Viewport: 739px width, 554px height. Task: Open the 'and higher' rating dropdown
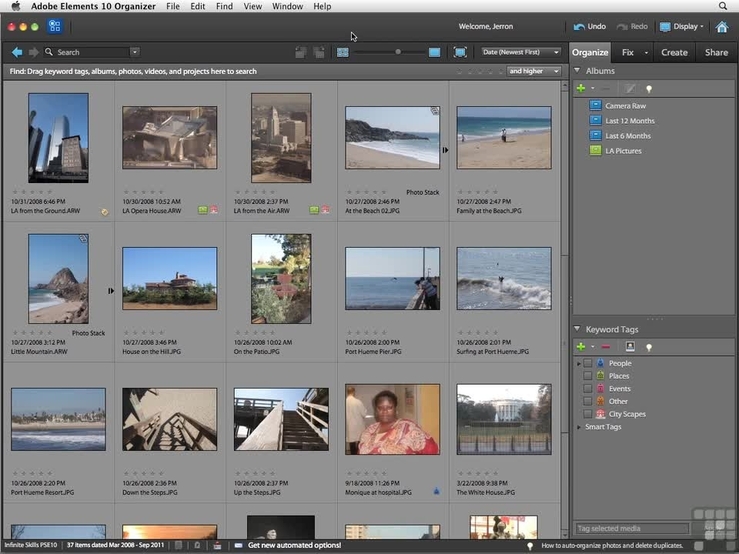(534, 71)
